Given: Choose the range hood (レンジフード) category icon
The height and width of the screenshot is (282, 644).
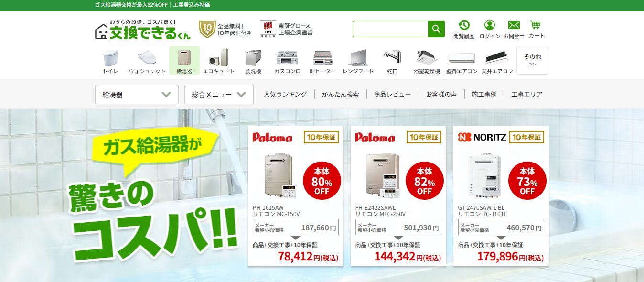Looking at the screenshot, I should (358, 61).
